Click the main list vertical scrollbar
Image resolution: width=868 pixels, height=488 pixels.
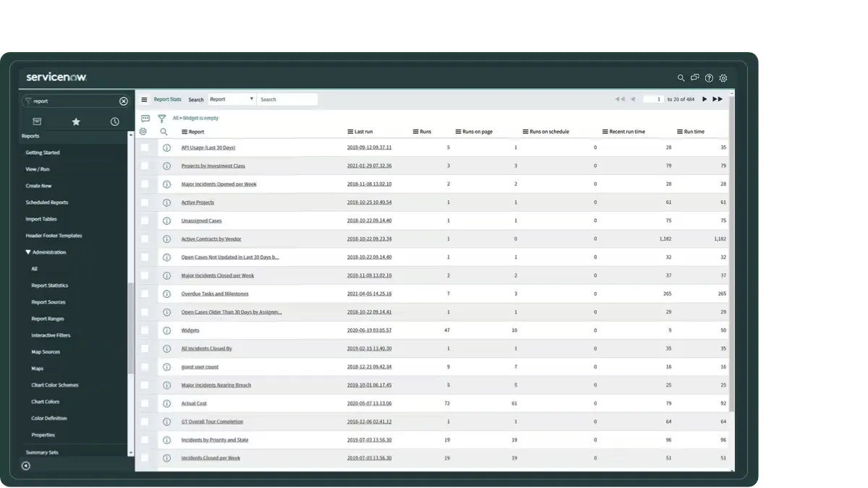tap(732, 253)
